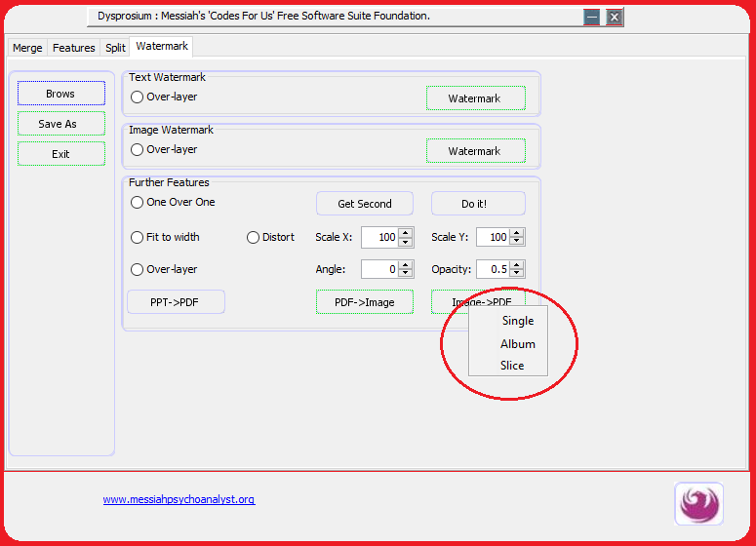Go to the Split tab
This screenshot has width=756, height=546.
pyautogui.click(x=115, y=48)
